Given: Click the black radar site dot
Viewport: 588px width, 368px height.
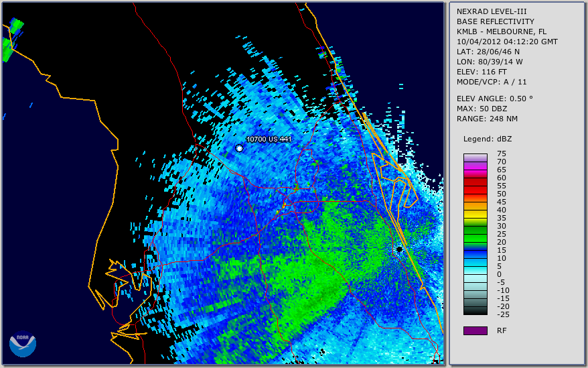Looking at the screenshot, I should tap(399, 249).
